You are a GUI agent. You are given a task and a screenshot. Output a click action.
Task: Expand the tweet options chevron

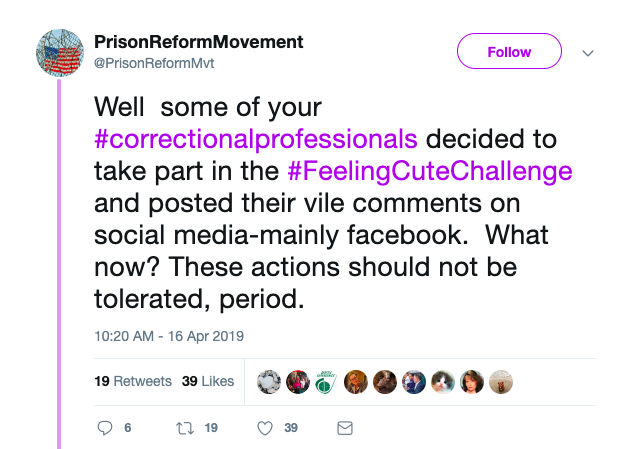(588, 53)
